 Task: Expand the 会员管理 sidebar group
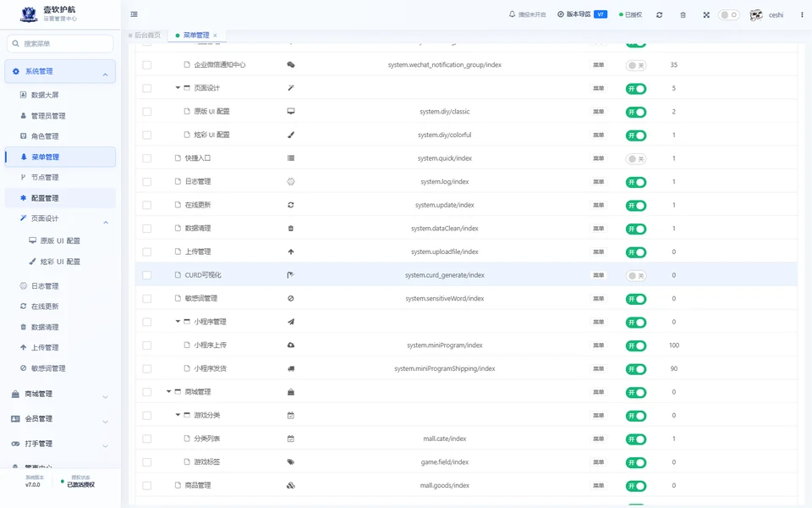pos(60,419)
